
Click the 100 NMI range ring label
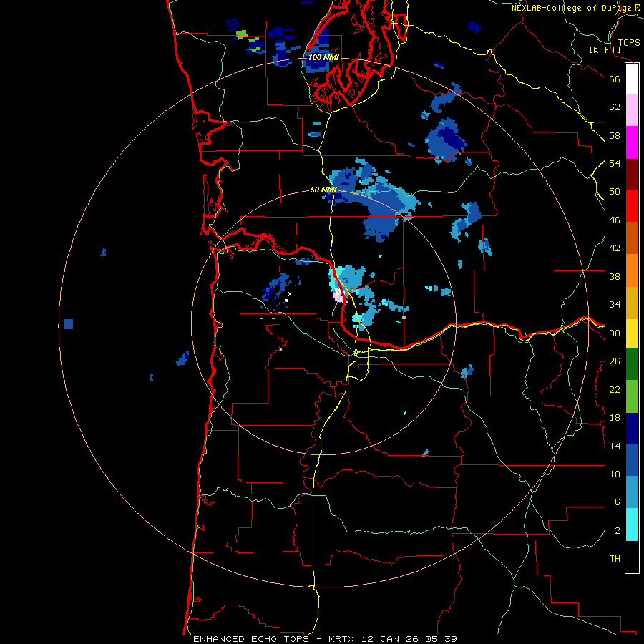[x=323, y=57]
